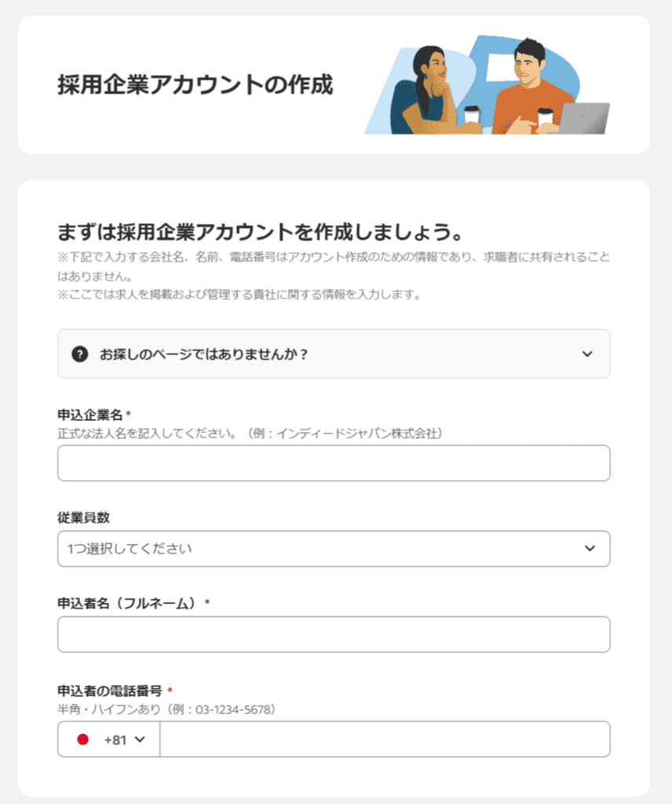
Task: Click the Japan flag icon in the phone field
Action: pos(82,740)
